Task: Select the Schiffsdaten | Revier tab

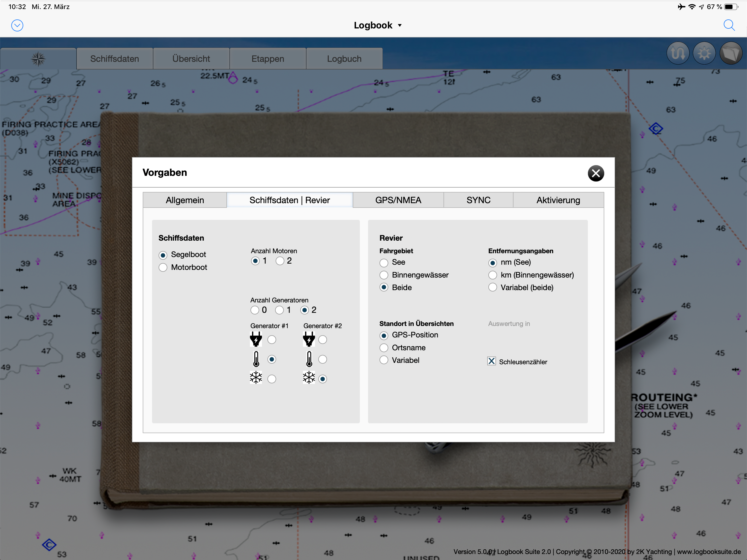Action: point(290,200)
